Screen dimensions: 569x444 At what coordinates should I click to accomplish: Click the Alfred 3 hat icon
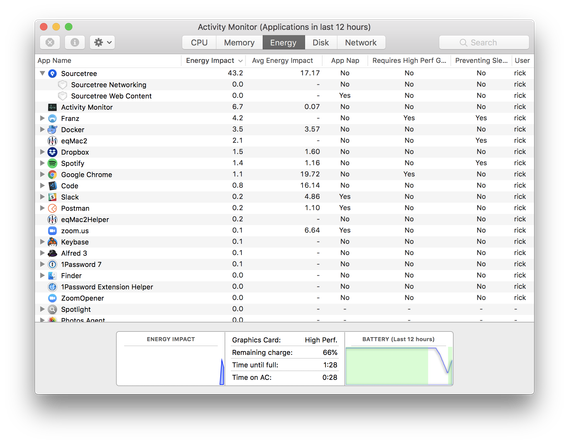click(52, 253)
